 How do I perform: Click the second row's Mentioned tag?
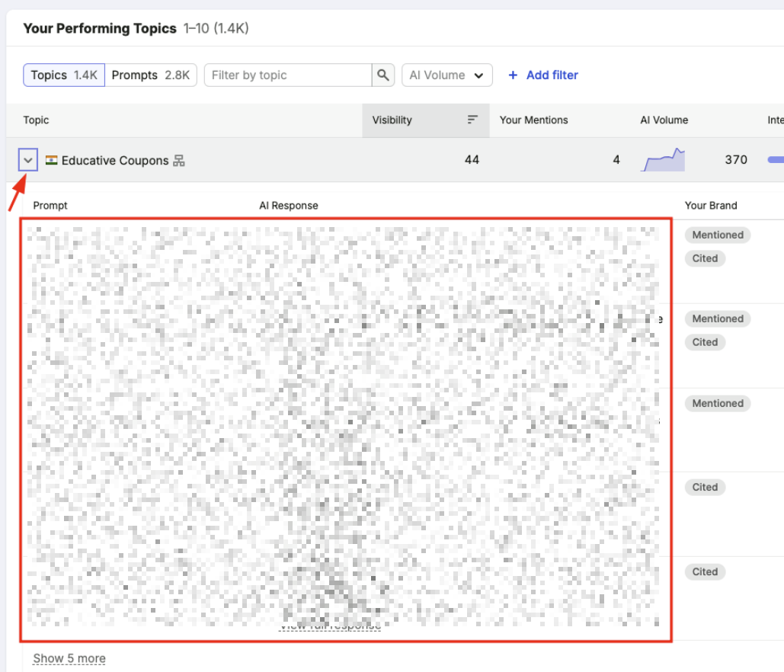(x=718, y=319)
